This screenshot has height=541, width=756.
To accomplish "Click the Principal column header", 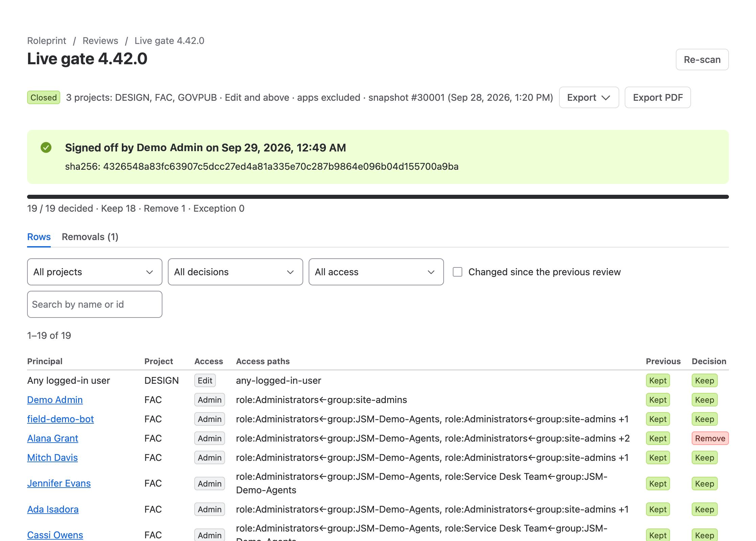I will 45,361.
